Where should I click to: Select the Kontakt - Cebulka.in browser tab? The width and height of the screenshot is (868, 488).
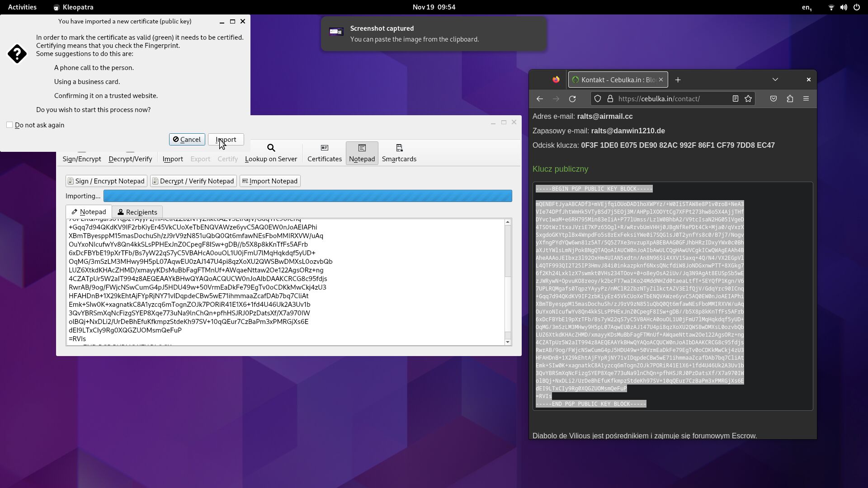pos(615,80)
